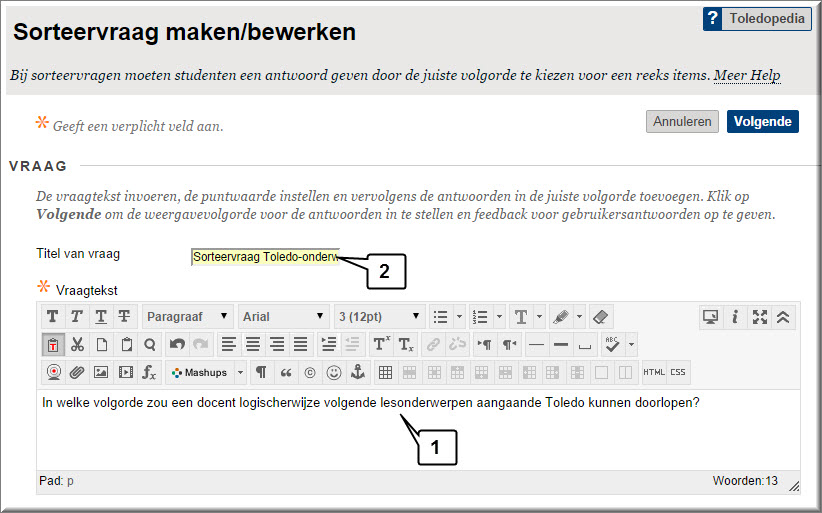Open the CSS editor

tap(678, 373)
